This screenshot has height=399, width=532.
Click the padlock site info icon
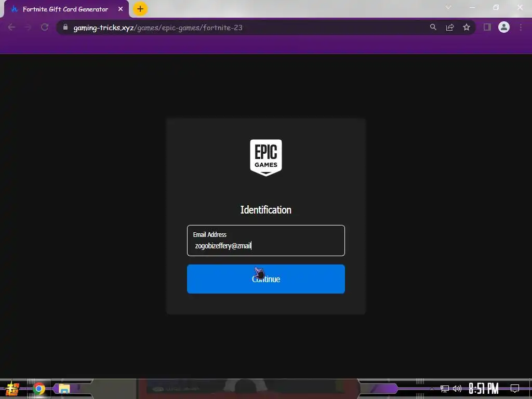click(x=65, y=27)
